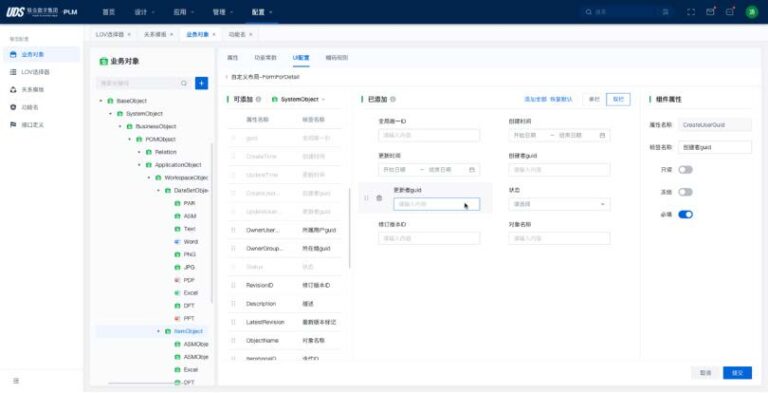The width and height of the screenshot is (768, 393).
Task: Click back arrow before 自定义布局-FormForDetail
Action: coord(227,77)
